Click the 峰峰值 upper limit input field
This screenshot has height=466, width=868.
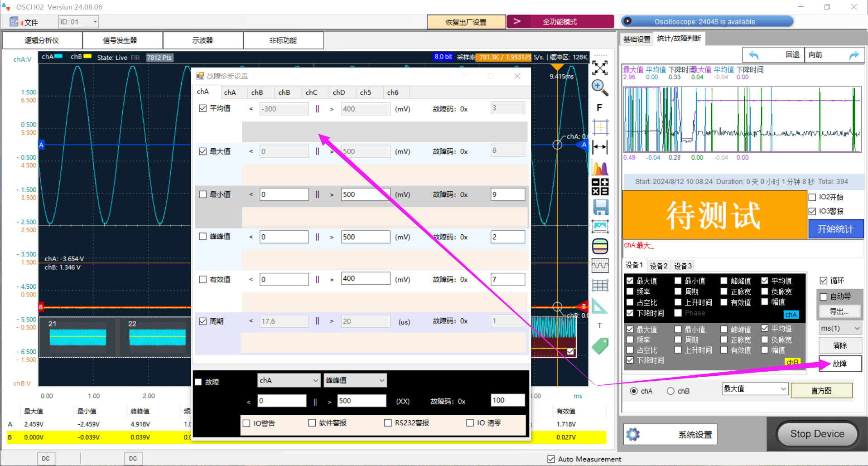tap(365, 237)
